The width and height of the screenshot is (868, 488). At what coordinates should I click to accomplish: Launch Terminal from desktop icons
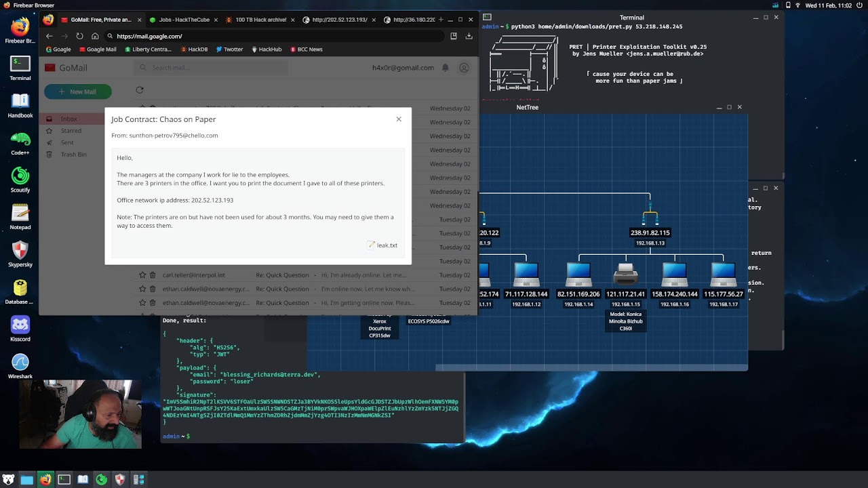[20, 68]
